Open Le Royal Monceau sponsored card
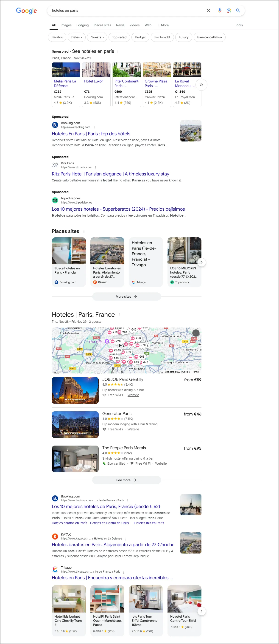 coord(187,85)
